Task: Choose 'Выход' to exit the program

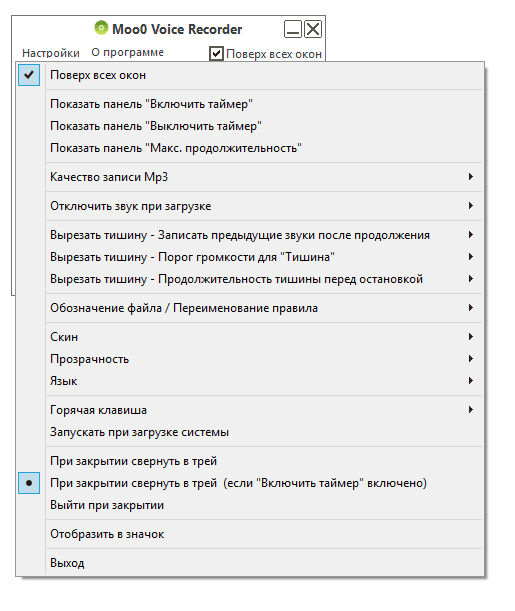Action: tap(250, 563)
